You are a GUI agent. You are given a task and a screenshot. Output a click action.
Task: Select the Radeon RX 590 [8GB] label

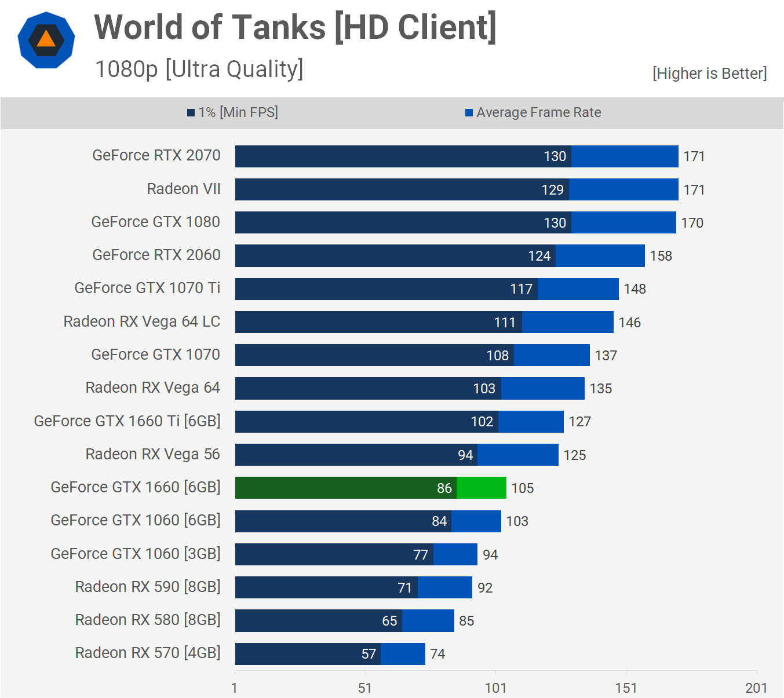[148, 587]
